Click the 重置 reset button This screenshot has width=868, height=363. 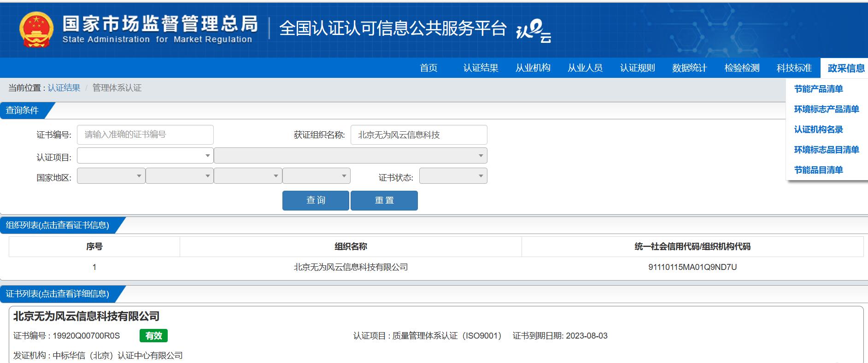[384, 200]
